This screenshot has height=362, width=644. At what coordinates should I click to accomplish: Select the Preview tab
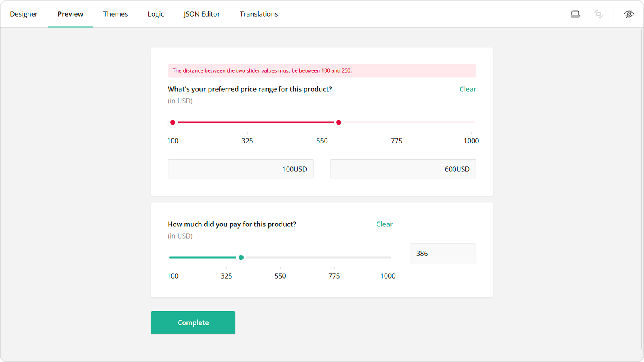coord(70,13)
